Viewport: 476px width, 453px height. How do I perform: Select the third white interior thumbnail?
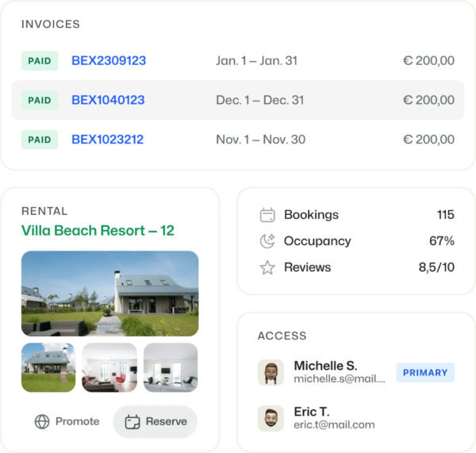(x=171, y=367)
